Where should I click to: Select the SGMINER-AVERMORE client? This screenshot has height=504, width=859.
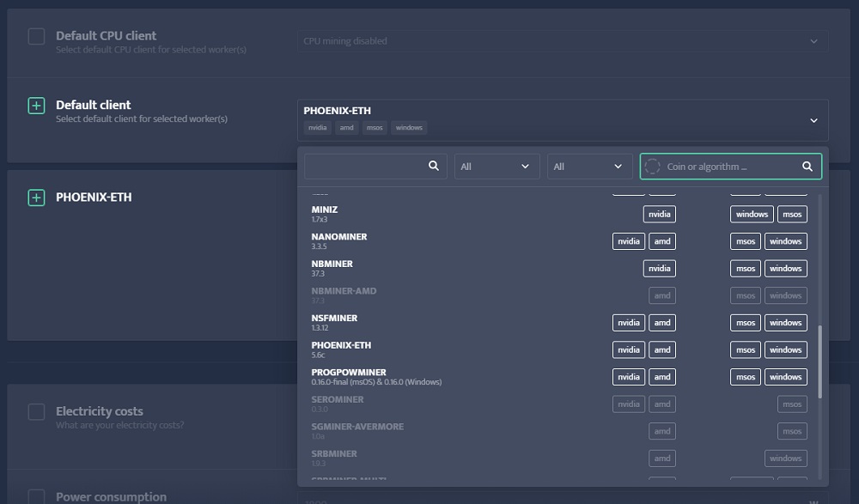559,431
